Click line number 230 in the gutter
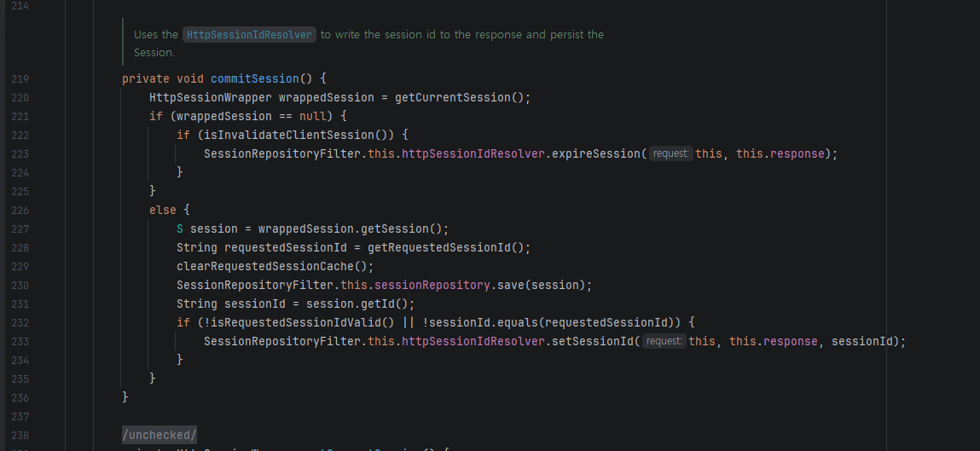This screenshot has width=980, height=451. pos(20,285)
